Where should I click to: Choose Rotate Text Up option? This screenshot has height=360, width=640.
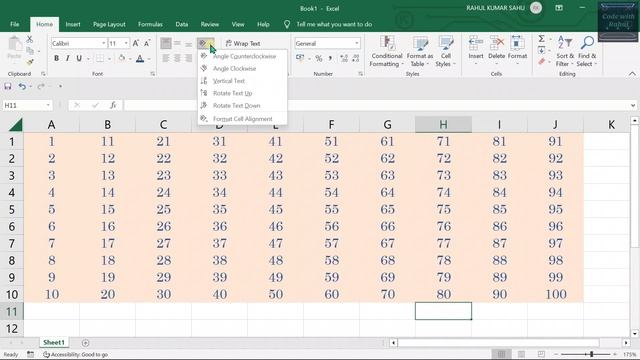point(242,93)
